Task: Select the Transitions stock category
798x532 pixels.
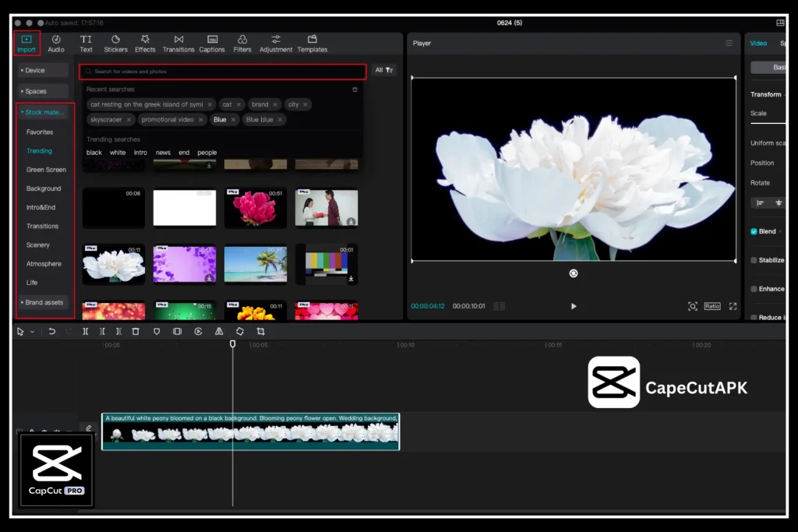Action: [42, 226]
